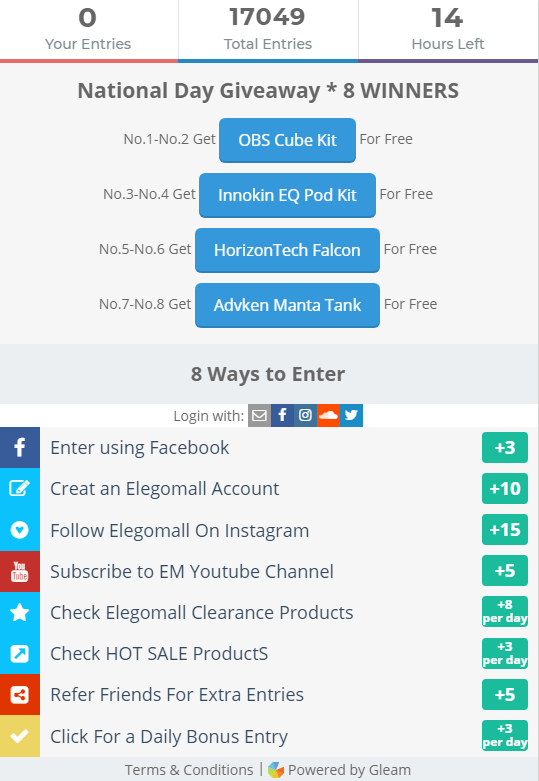Screen dimensions: 539x781
Task: Open the OBS Cube Kit prize button
Action: click(287, 140)
